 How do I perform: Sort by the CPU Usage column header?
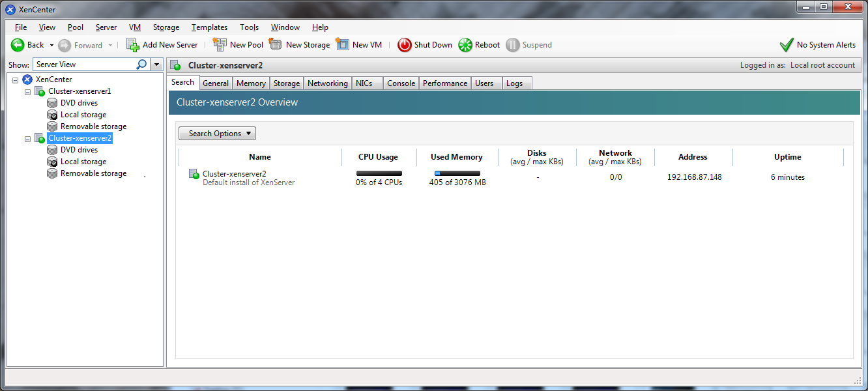click(378, 157)
